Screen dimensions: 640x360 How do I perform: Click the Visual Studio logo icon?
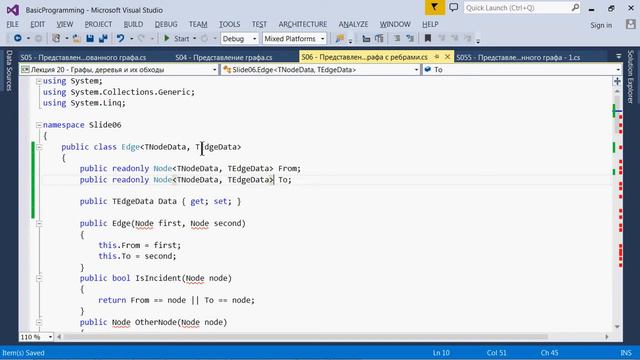click(13, 10)
